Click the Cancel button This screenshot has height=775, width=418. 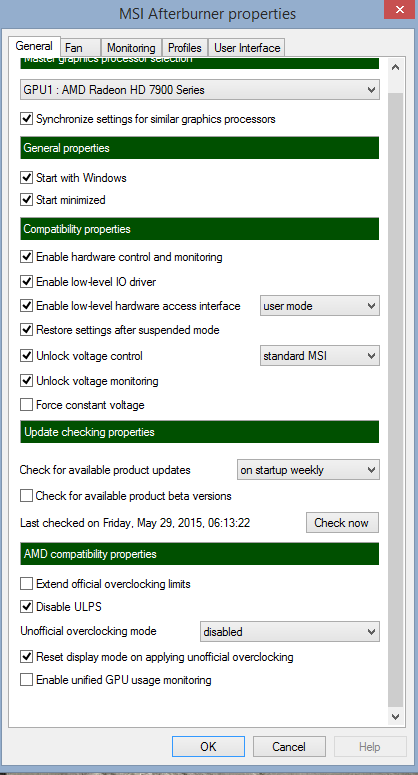click(289, 746)
